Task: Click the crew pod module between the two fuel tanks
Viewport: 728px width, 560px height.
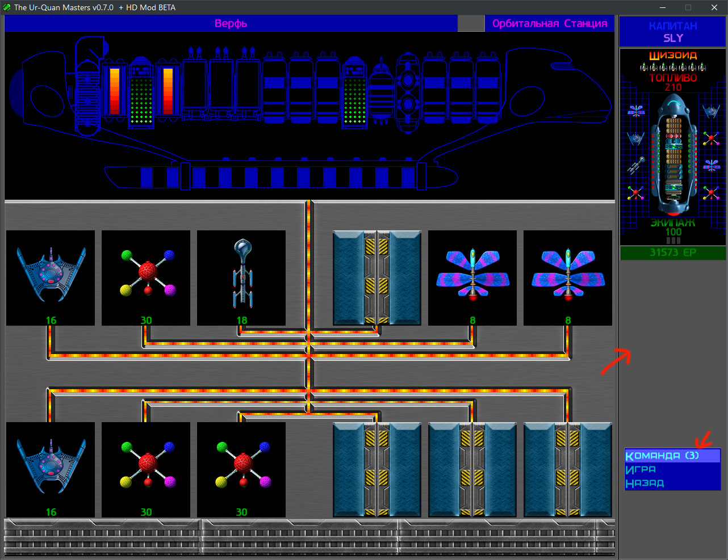Action: (141, 92)
